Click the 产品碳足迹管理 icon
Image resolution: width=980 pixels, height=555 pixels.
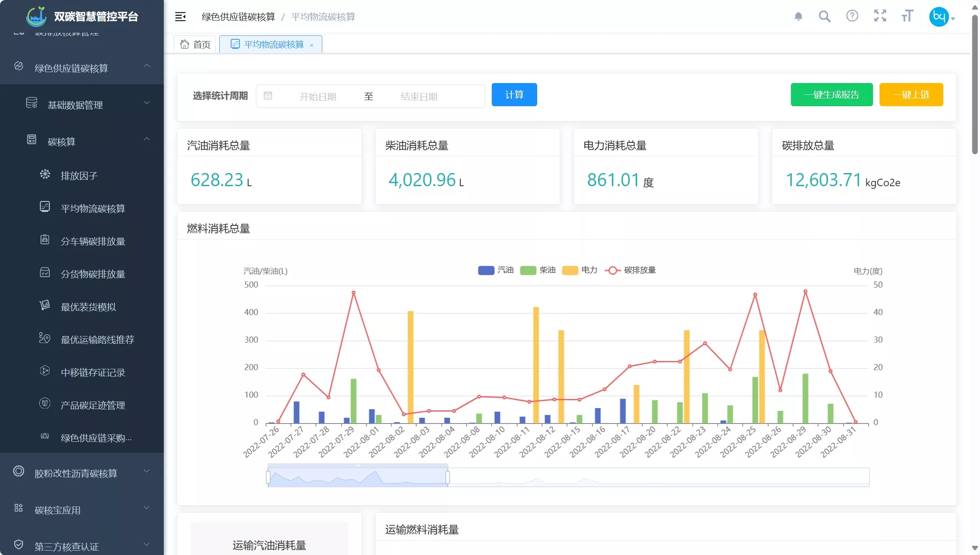coord(45,403)
